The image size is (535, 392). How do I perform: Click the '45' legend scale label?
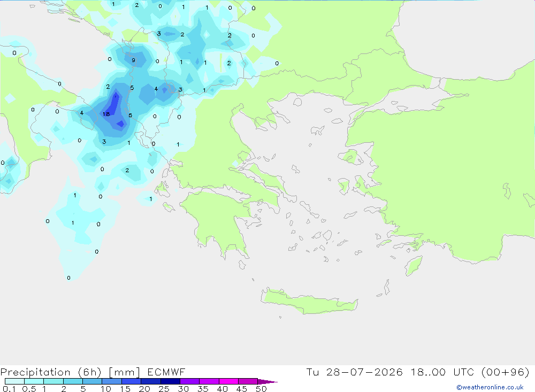tap(242, 389)
